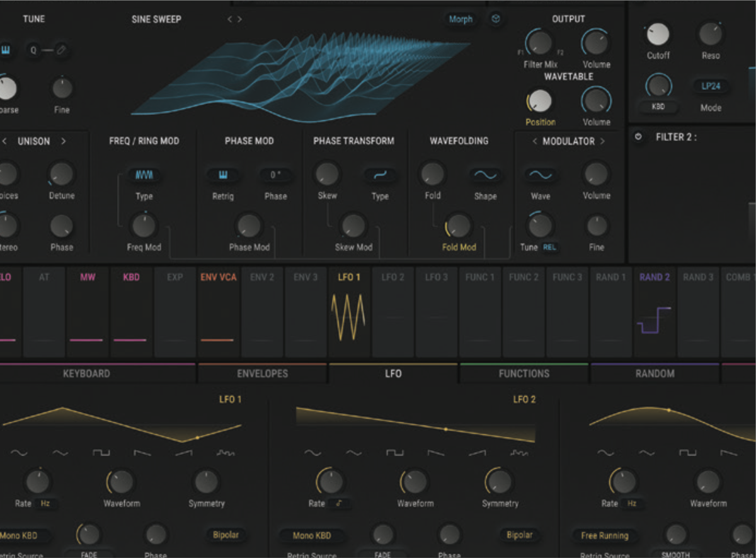Image resolution: width=756 pixels, height=558 pixels.
Task: Enable Bipolar mode for LFO 1
Action: (x=226, y=535)
